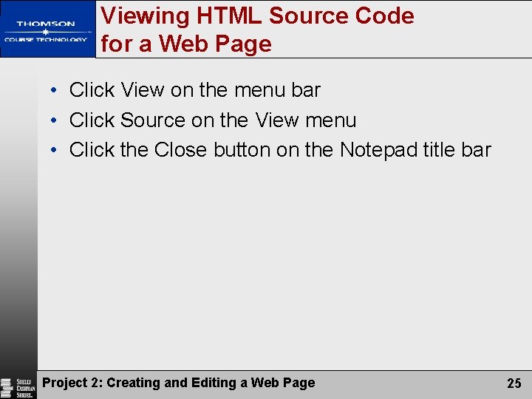Viewport: 532px width, 399px height.
Task: Click the bullet 'Click View on the menu bar'
Action: pos(195,90)
